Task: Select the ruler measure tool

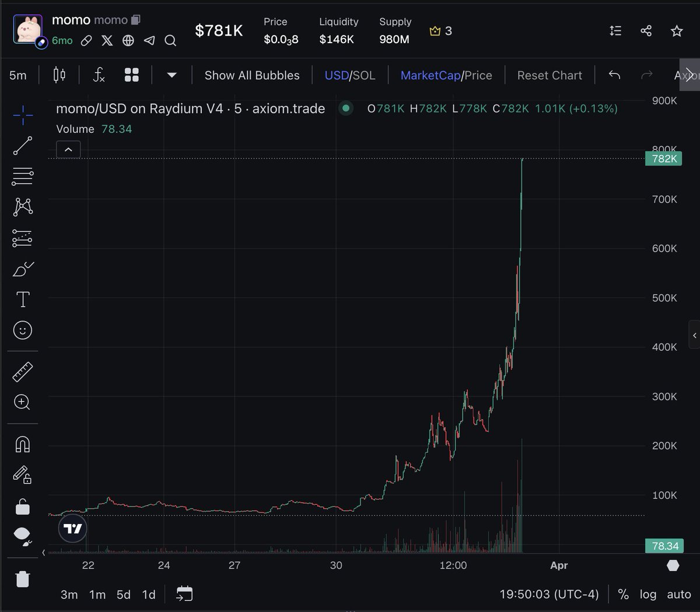Action: tap(23, 372)
